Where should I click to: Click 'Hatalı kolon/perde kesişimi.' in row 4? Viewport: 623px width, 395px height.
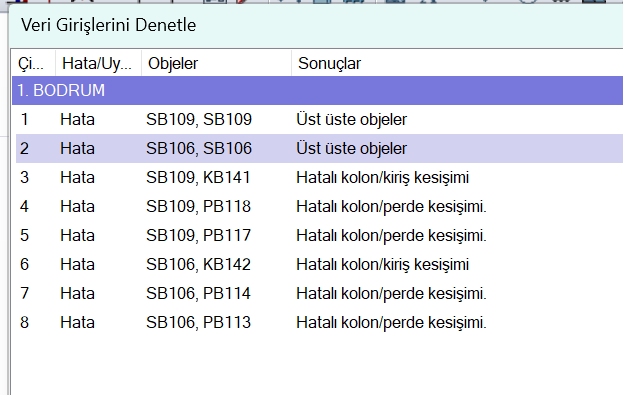(x=391, y=207)
